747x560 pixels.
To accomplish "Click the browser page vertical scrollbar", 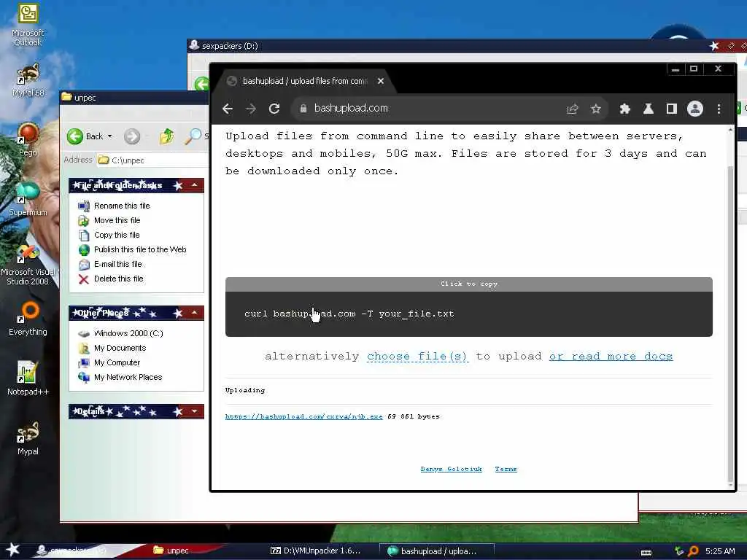I will [x=731, y=324].
